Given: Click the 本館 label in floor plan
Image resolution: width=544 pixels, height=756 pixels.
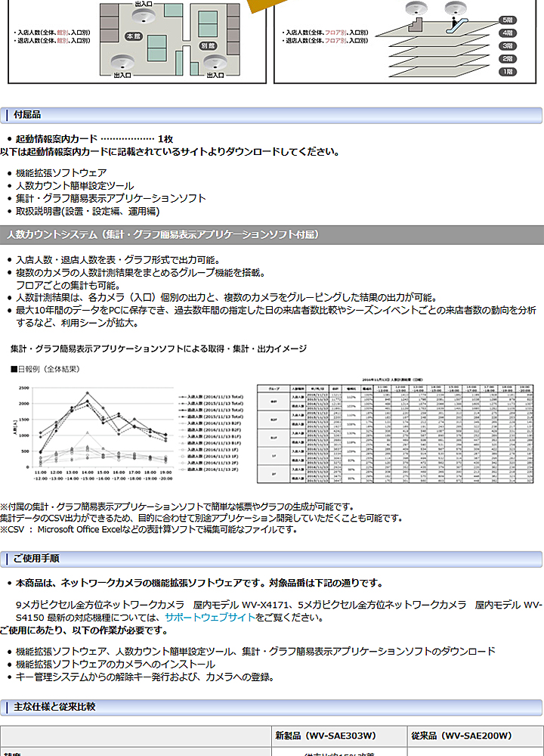Looking at the screenshot, I should coord(134,36).
